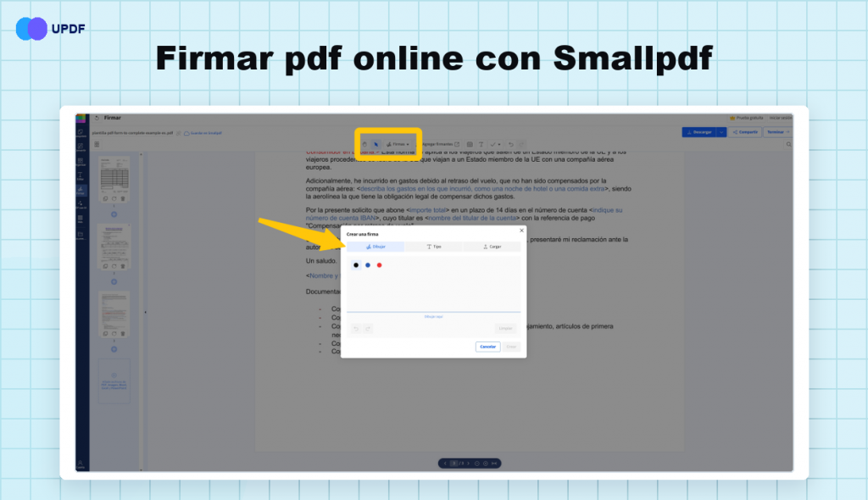The image size is (868, 500).
Task: Click Prueba gratuita link
Action: click(x=746, y=118)
